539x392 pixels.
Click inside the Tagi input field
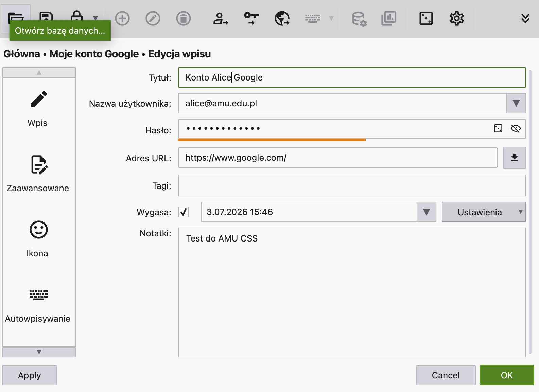tap(352, 185)
